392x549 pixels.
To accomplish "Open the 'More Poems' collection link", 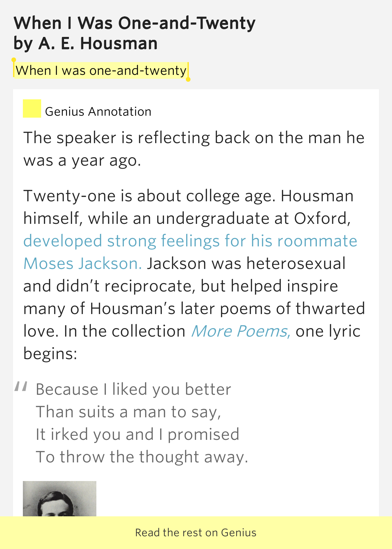I will click(x=241, y=331).
